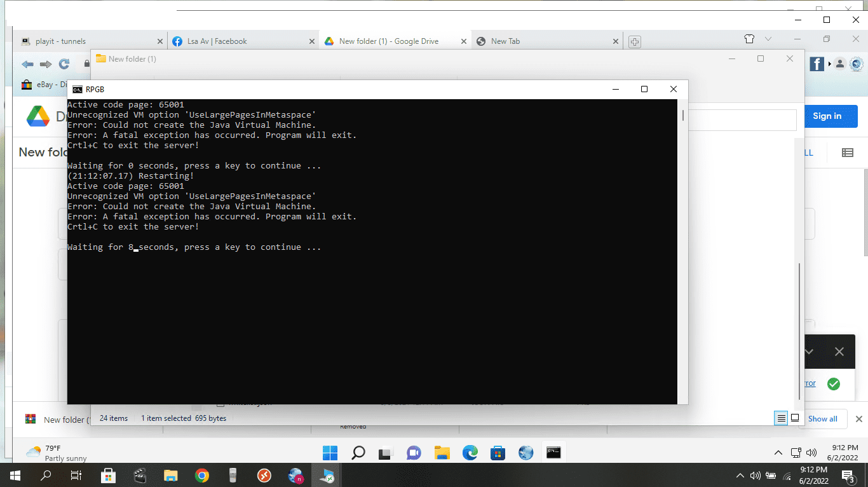The image size is (868, 487).
Task: Open the Windows 11 Start menu
Action: click(330, 453)
